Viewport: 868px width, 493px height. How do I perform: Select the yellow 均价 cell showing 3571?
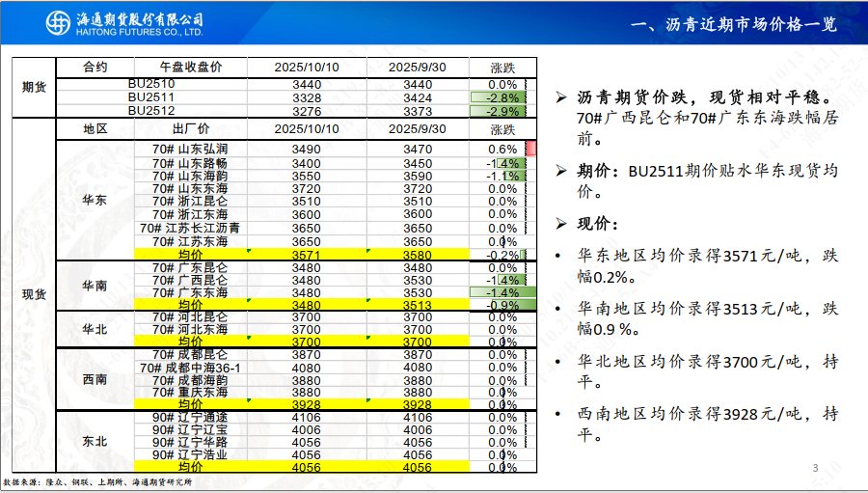pyautogui.click(x=306, y=255)
